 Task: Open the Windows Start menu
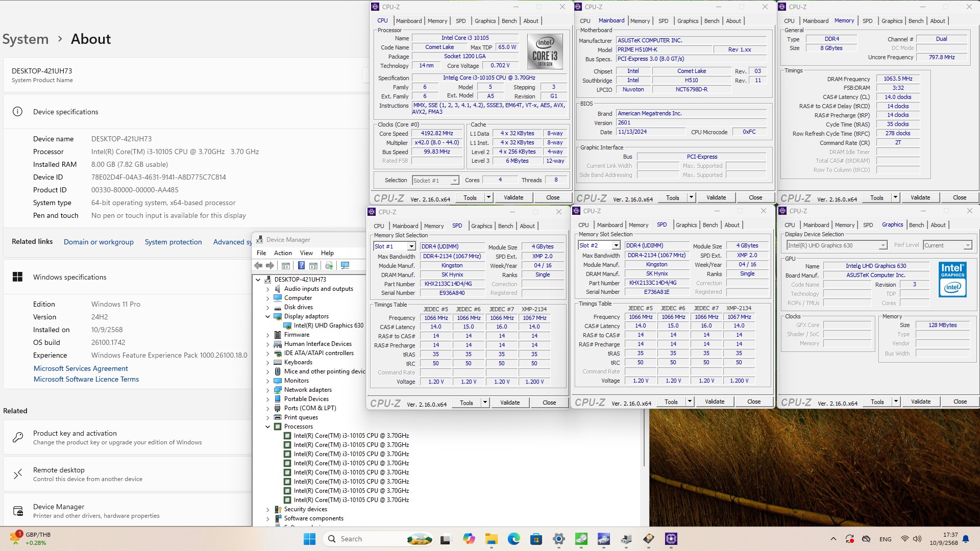309,539
